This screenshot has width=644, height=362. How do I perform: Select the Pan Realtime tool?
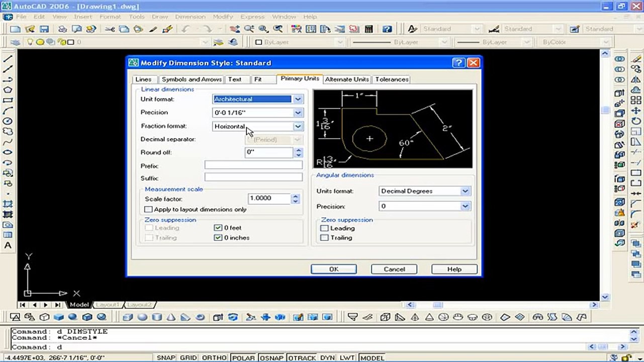pos(234,29)
